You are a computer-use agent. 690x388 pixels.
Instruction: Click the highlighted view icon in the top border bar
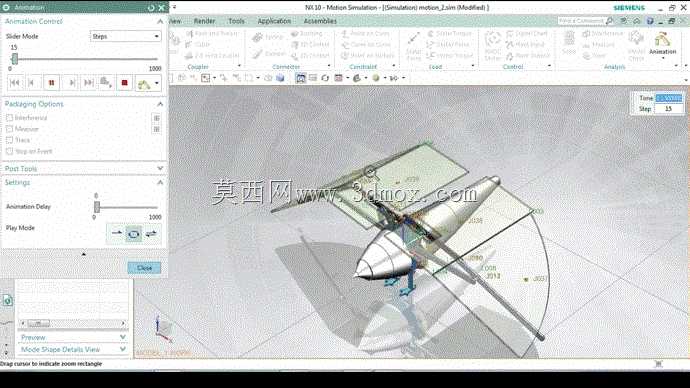[x=301, y=78]
